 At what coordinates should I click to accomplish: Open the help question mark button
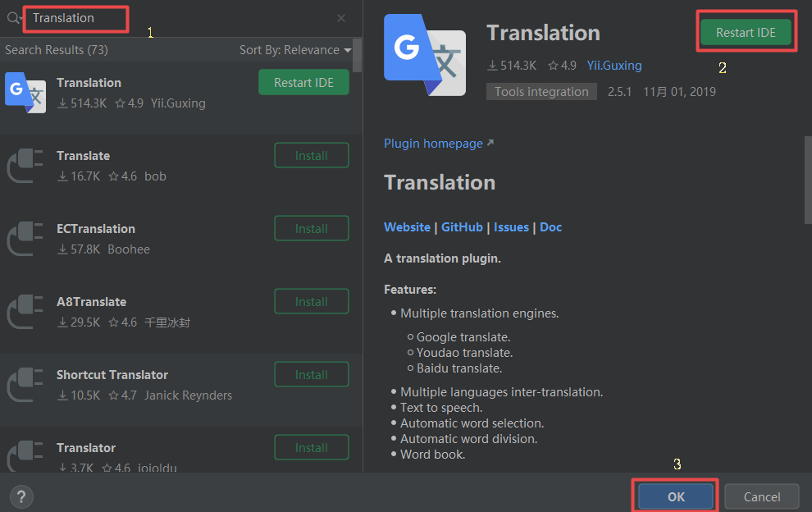point(21,497)
